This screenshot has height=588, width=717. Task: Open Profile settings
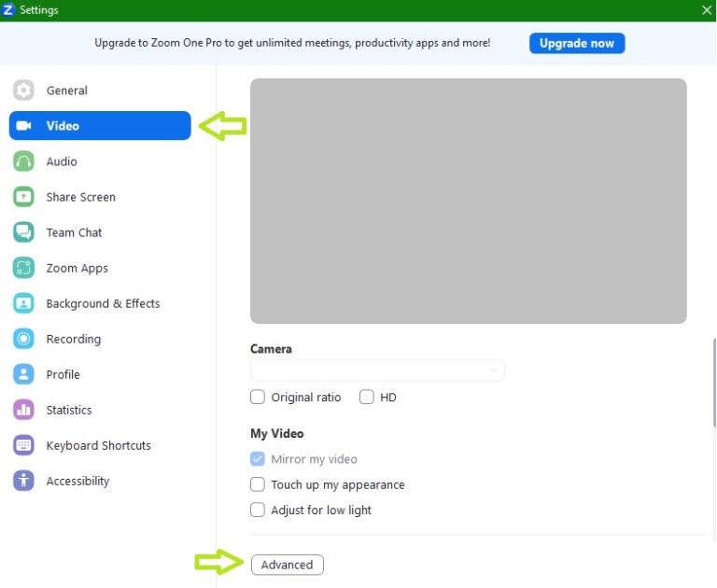click(100, 374)
